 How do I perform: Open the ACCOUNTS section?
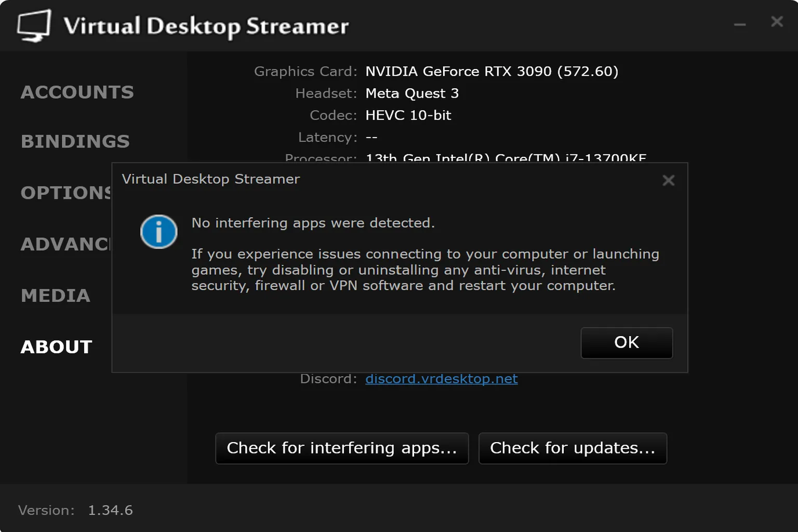[77, 92]
